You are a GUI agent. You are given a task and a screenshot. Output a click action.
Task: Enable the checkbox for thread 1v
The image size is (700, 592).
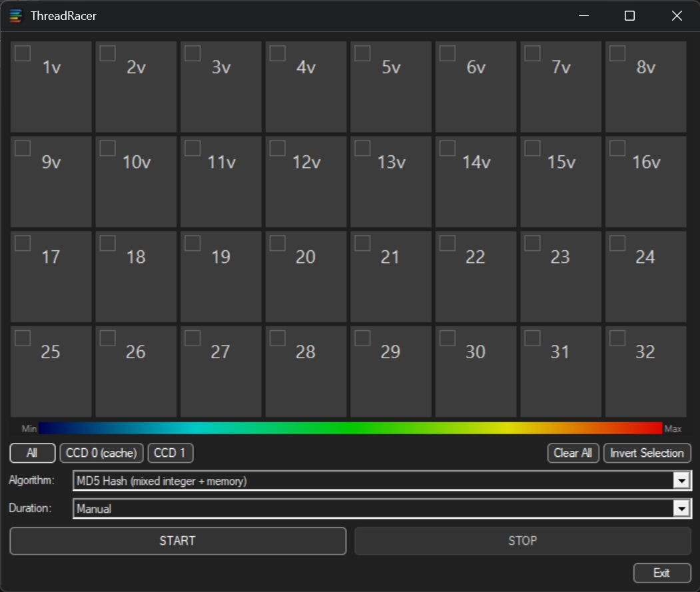point(23,53)
